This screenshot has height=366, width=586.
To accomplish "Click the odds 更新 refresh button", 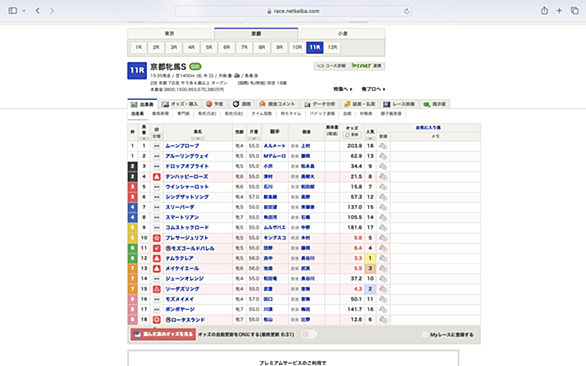I will [352, 135].
